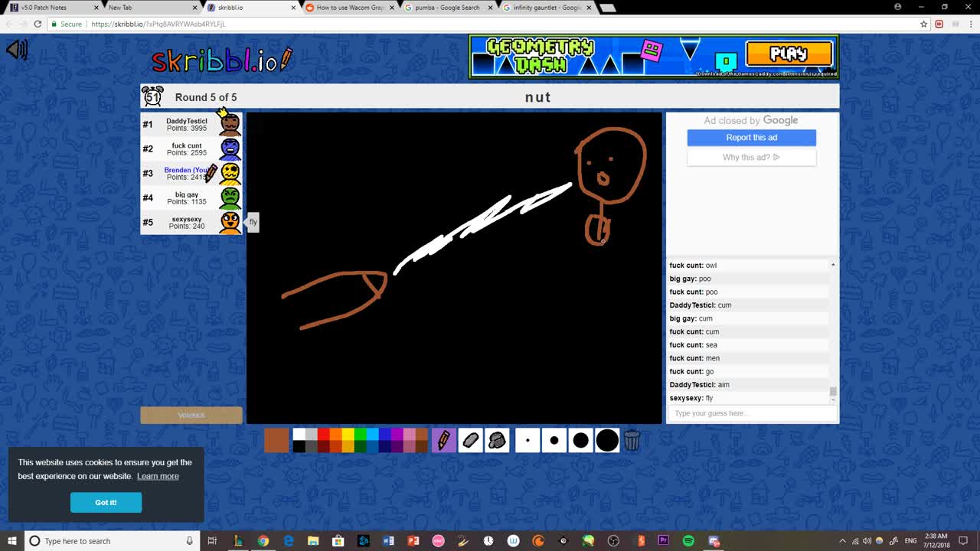Bookmark this page with the star
980x551 pixels.
click(924, 24)
